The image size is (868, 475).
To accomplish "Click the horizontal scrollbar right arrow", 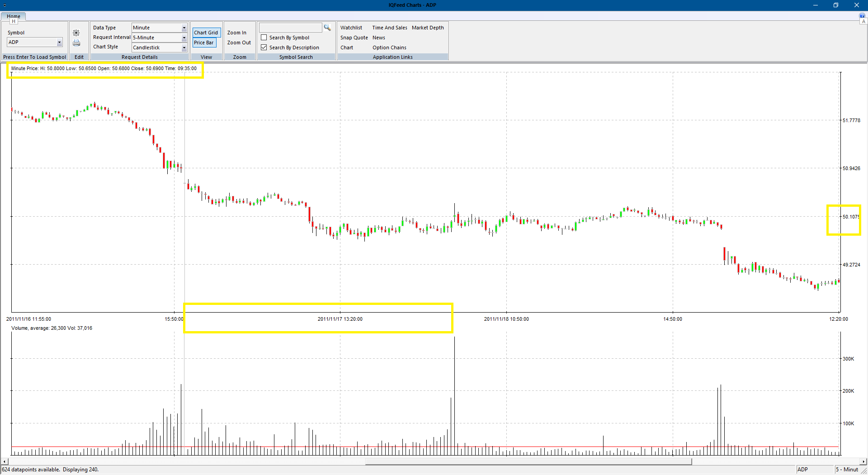I will coord(863,462).
